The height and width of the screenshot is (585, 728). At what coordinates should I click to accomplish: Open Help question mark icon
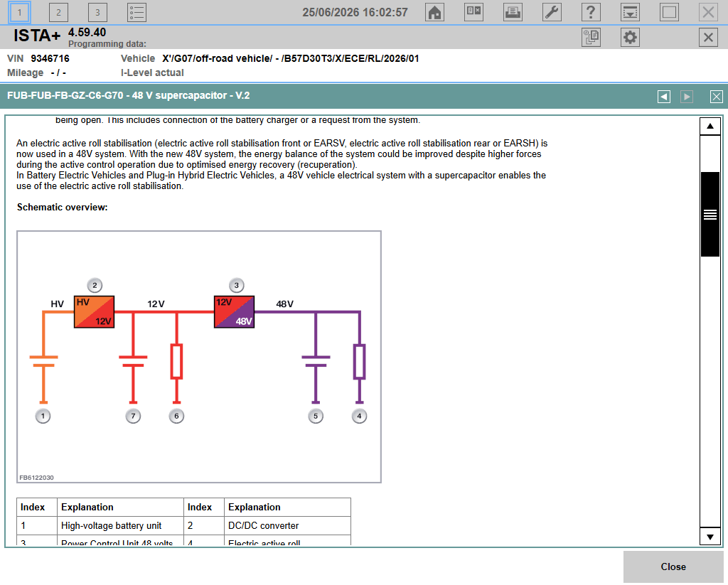click(x=591, y=13)
